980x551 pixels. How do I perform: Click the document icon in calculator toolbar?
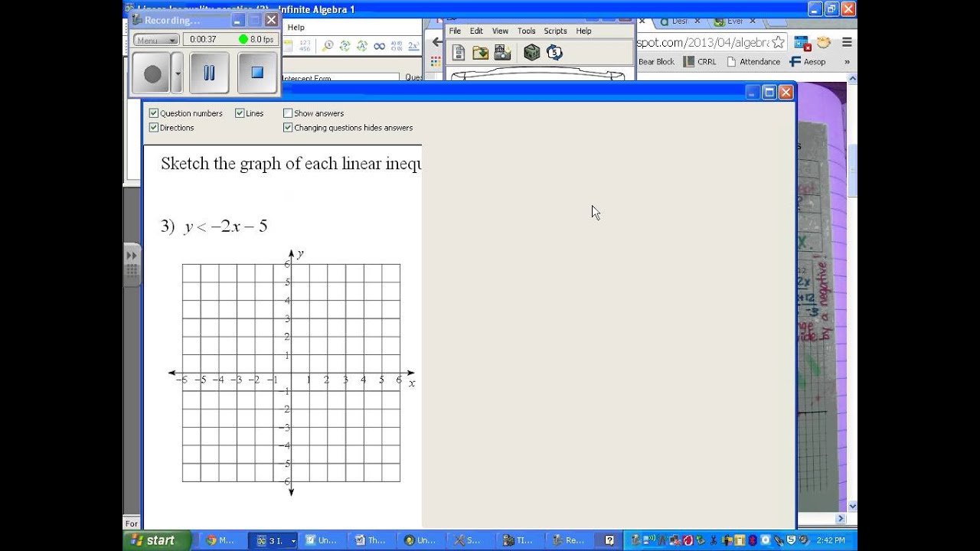[x=459, y=53]
